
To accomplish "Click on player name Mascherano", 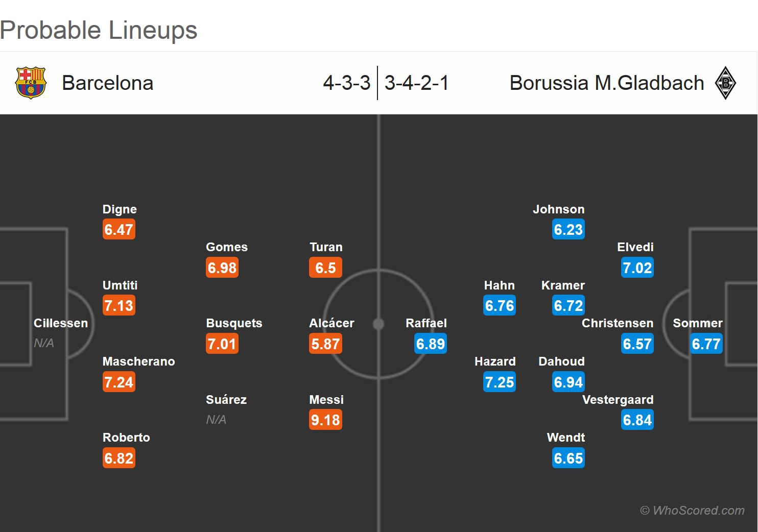I will 138,361.
